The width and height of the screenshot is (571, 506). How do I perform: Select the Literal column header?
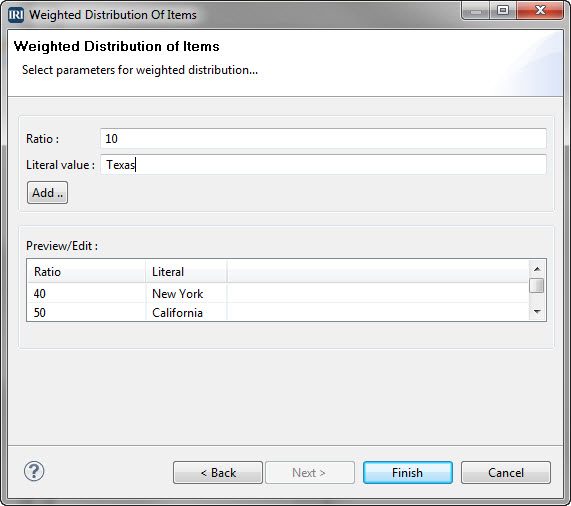186,272
